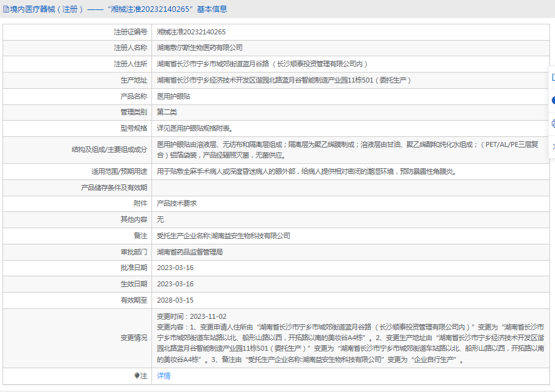Screen dimensions: 555x392
Task: Click the 管理类别 label
Action: pos(134,112)
